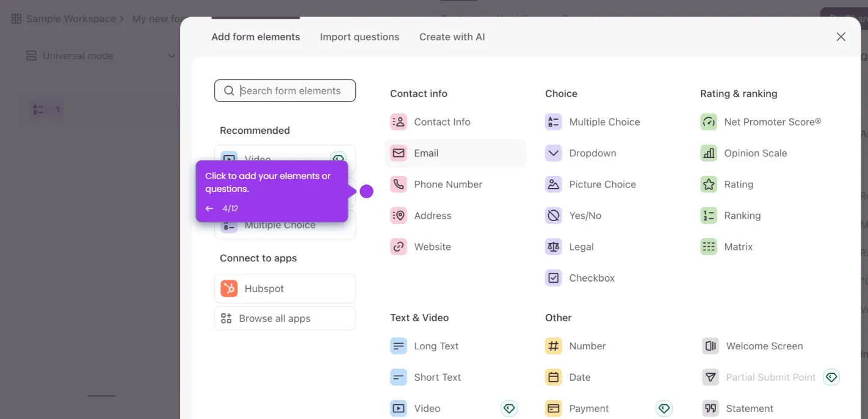Image resolution: width=868 pixels, height=419 pixels.
Task: Open Browse all apps
Action: coord(285,318)
